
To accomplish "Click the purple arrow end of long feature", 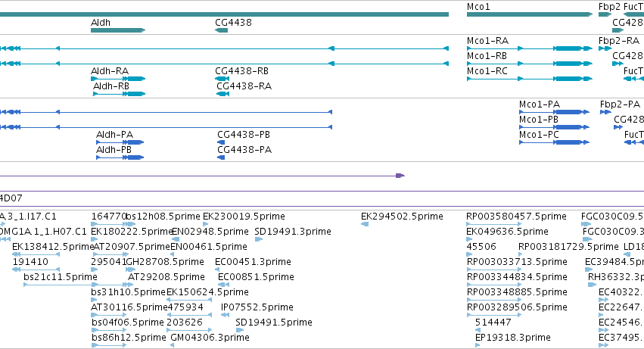I will pos(400,176).
